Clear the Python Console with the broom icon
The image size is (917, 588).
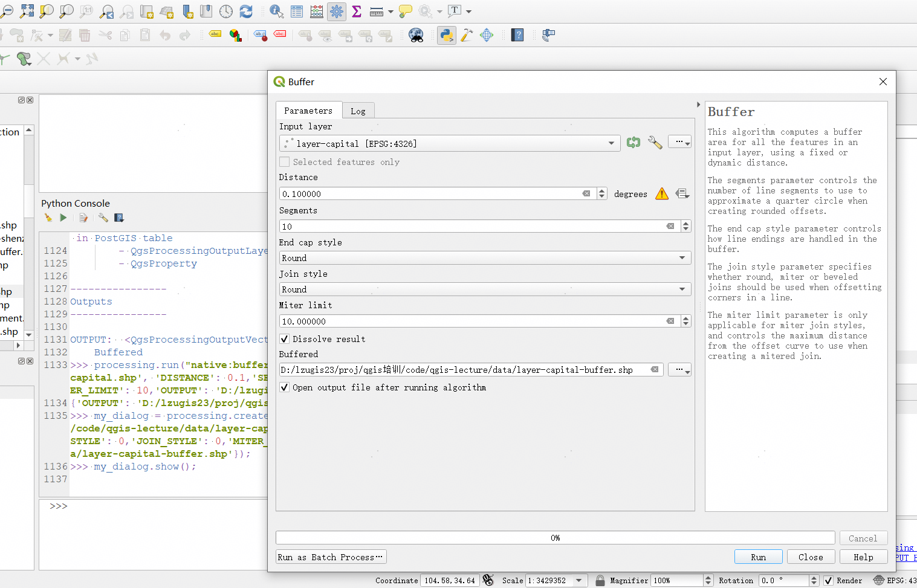point(48,218)
